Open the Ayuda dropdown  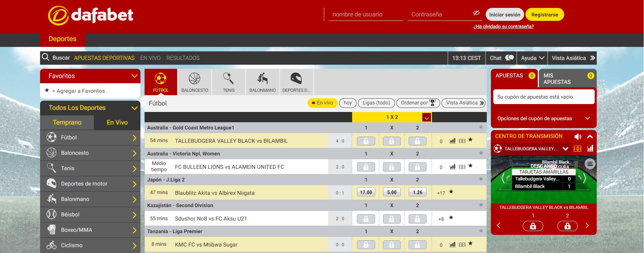(533, 58)
